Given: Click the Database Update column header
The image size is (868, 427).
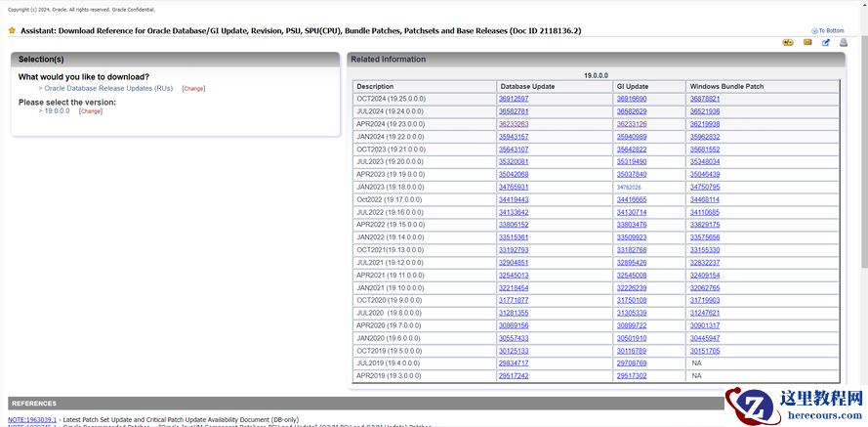Looking at the screenshot, I should pos(555,86).
